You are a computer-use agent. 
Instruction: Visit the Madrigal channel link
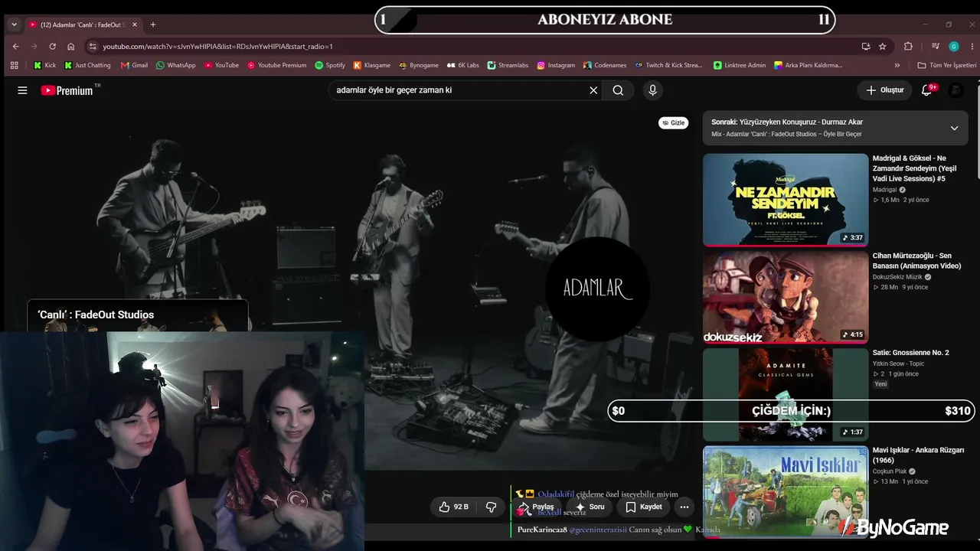884,190
